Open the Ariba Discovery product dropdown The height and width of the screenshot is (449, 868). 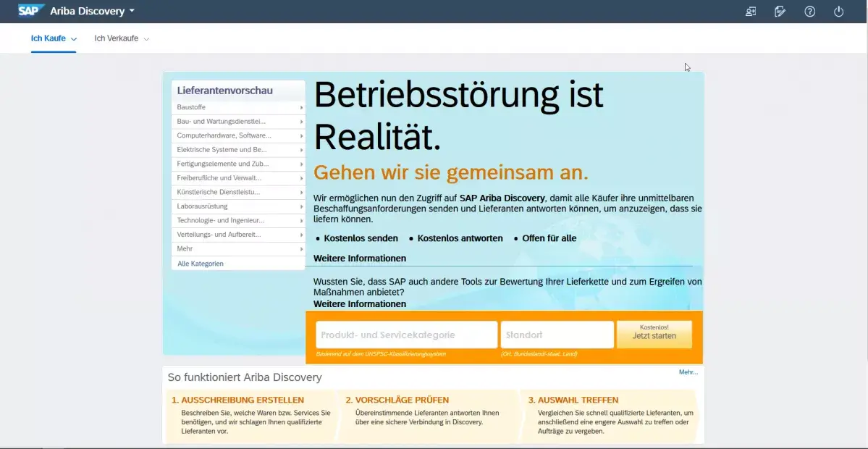(93, 11)
